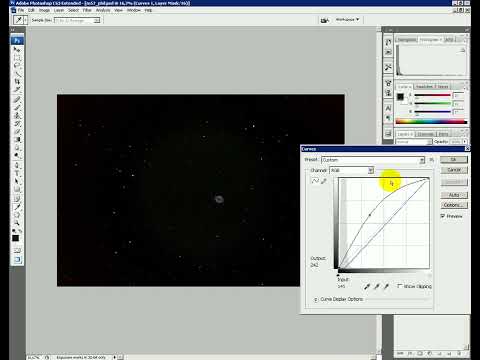480x360 pixels.
Task: Click the foreground color swatch in toolbox
Action: (15, 238)
